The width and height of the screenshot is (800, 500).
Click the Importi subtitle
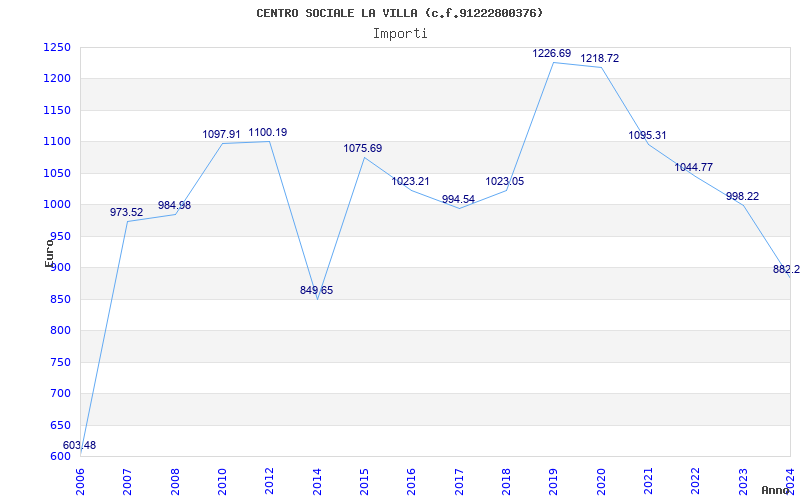[400, 34]
